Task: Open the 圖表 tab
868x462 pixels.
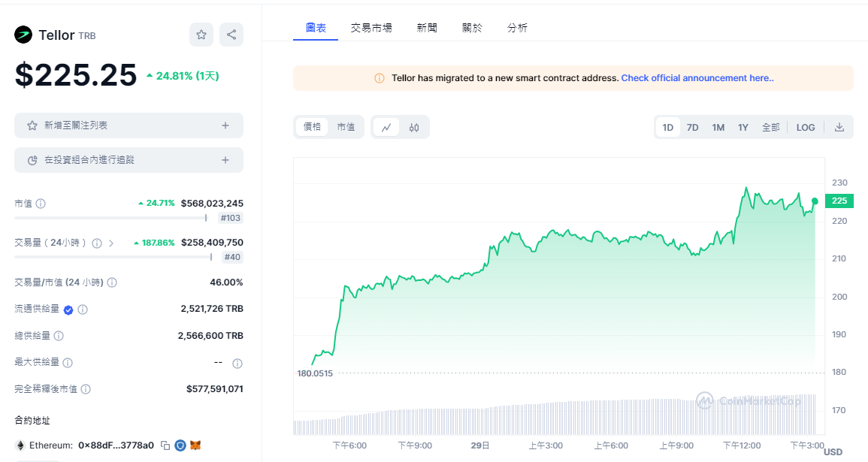Action: coord(316,28)
